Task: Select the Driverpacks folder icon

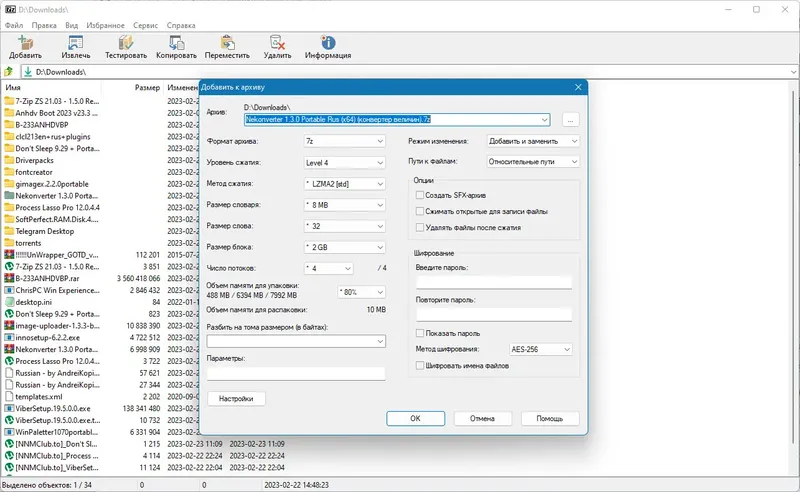Action: pyautogui.click(x=9, y=160)
